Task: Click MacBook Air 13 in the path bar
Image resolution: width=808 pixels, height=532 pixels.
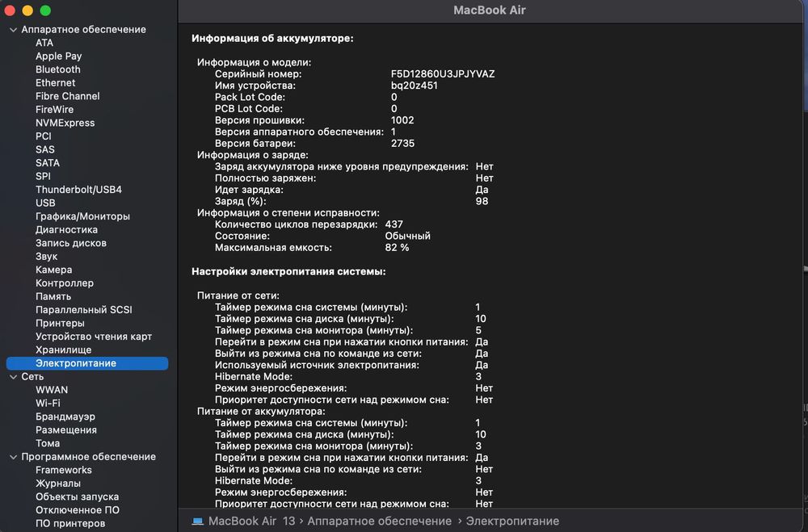Action: point(251,521)
